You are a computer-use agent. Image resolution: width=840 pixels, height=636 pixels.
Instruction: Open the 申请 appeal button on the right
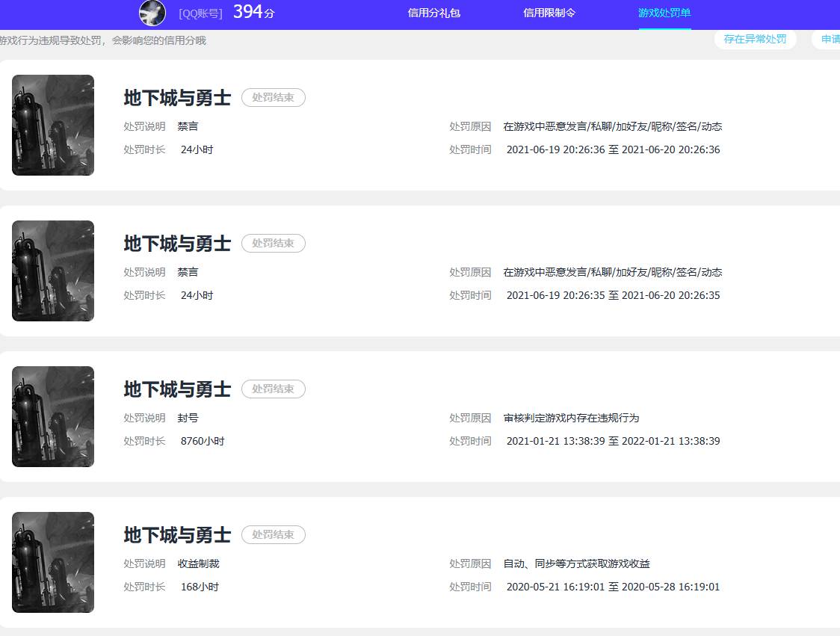[x=830, y=40]
